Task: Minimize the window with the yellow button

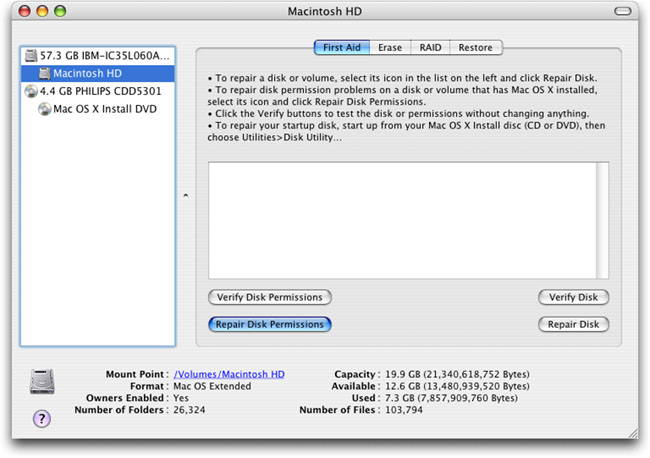Action: 42,11
